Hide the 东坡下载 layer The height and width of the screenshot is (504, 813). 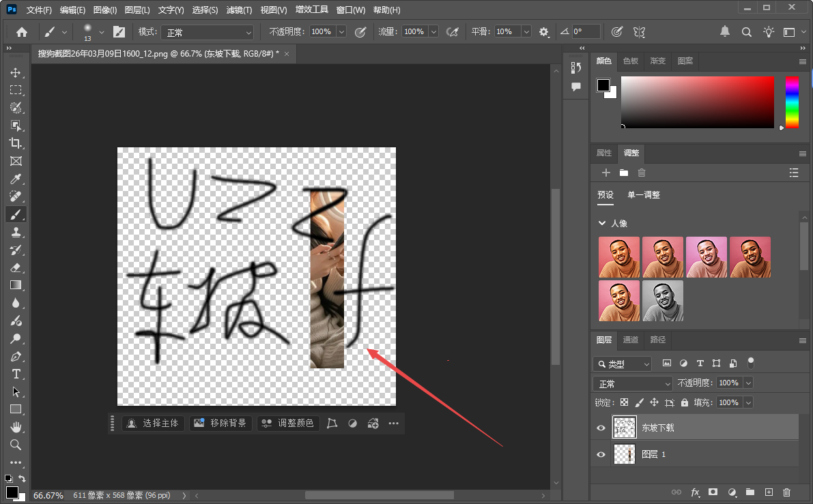click(x=601, y=428)
